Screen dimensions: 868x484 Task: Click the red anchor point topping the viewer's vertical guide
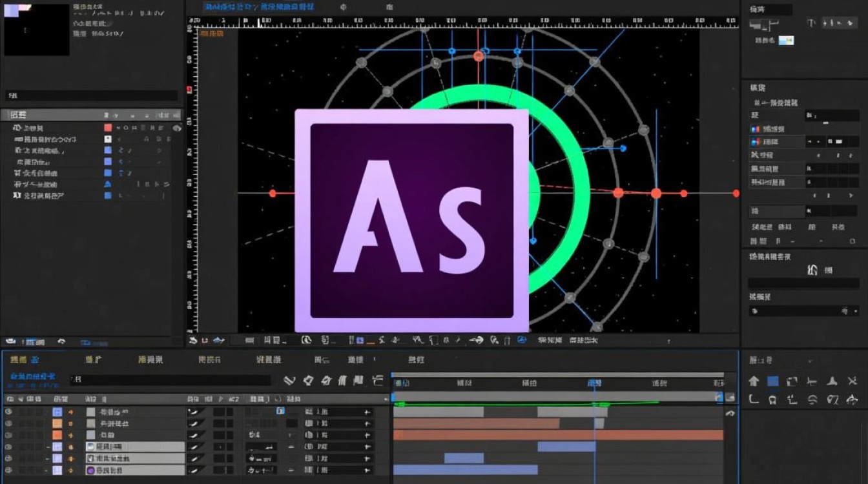pos(479,56)
